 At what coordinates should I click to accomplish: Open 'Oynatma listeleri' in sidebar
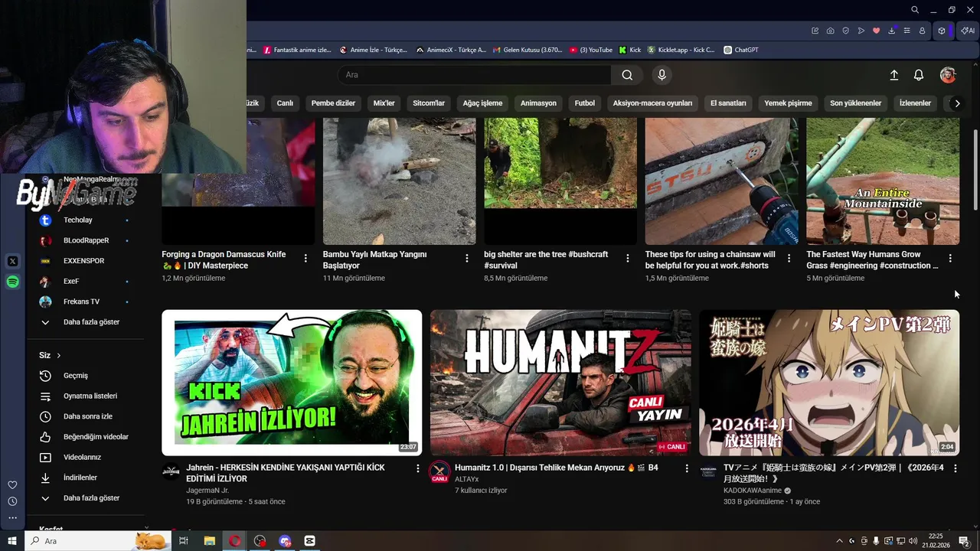coord(86,396)
